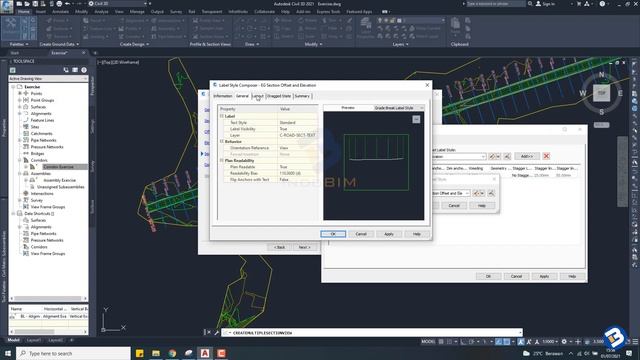Collapse the Plan Readability property group
The width and height of the screenshot is (640, 360).
coord(222,160)
